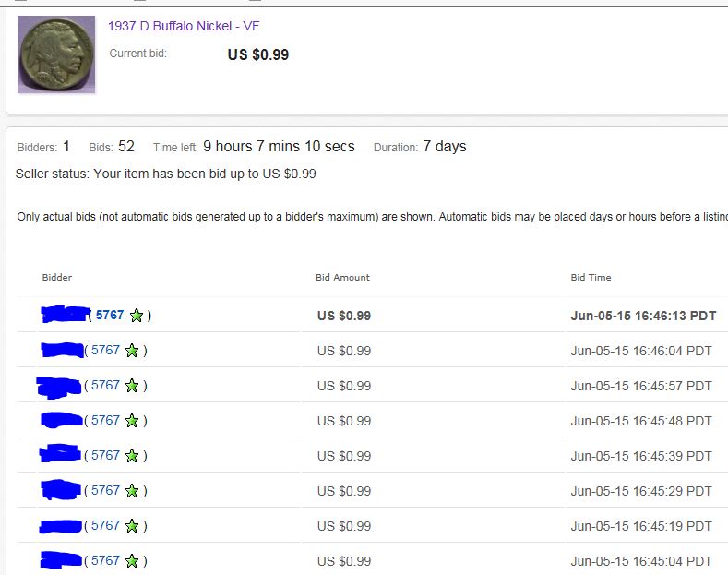This screenshot has height=575, width=728.
Task: Open feedback score 5767 on the top bold bid
Action: tap(110, 316)
